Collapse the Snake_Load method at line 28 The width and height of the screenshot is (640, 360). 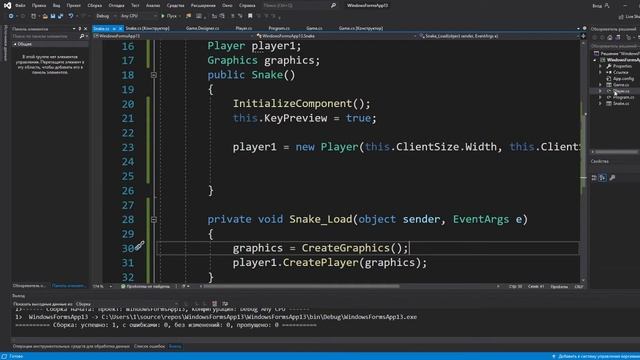154,220
